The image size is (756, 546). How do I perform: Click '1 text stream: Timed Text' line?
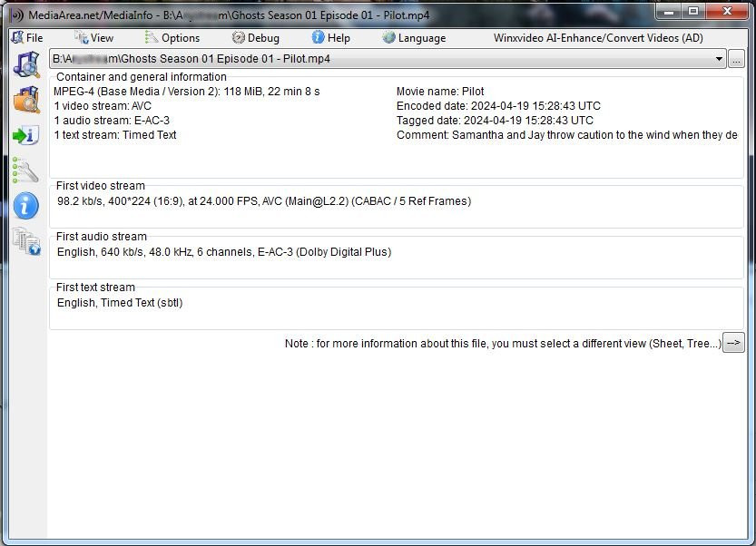pos(114,135)
